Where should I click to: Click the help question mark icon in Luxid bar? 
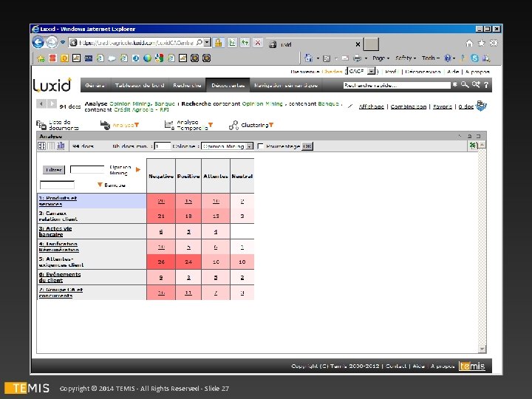pyautogui.click(x=486, y=85)
